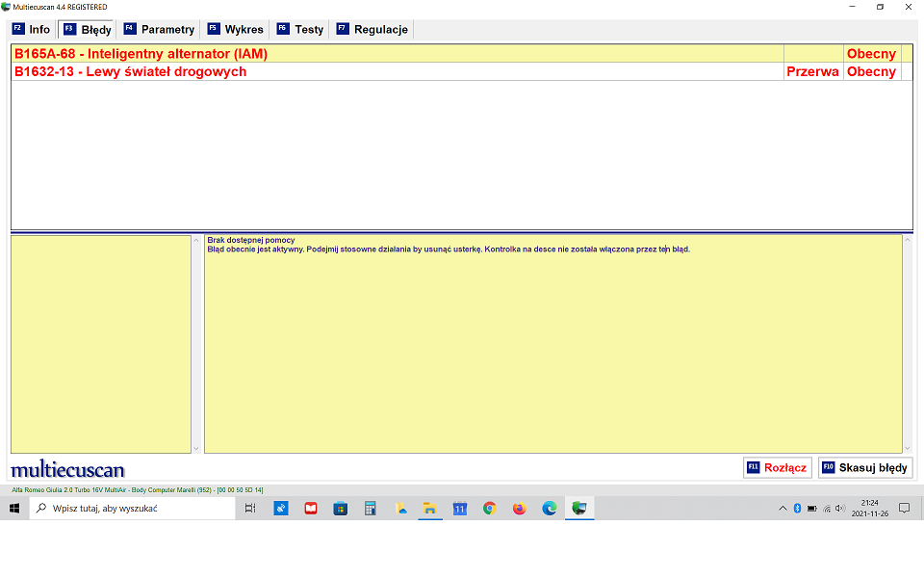Screen dimensions: 924x578
Task: Go to the Regulacje tab
Action: 372,30
